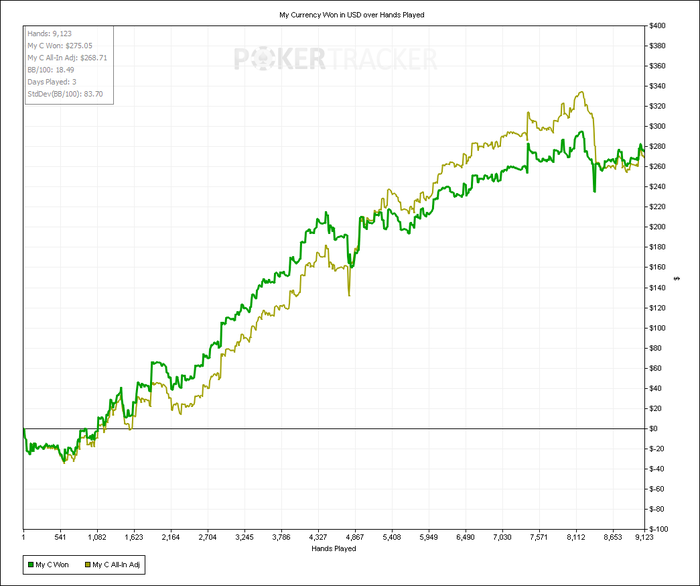Click the chart title 'My Currency Won in USD over Hands Played'
Screen dimensions: 700x586
pos(352,15)
